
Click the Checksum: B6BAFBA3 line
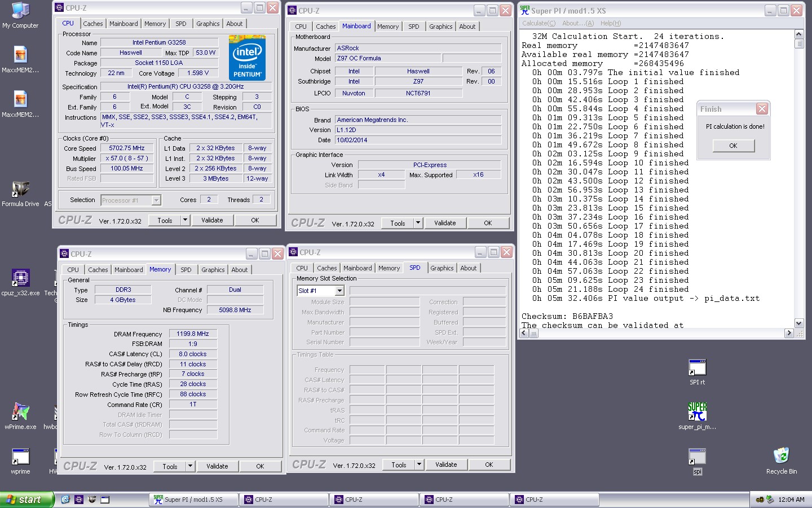pos(567,316)
